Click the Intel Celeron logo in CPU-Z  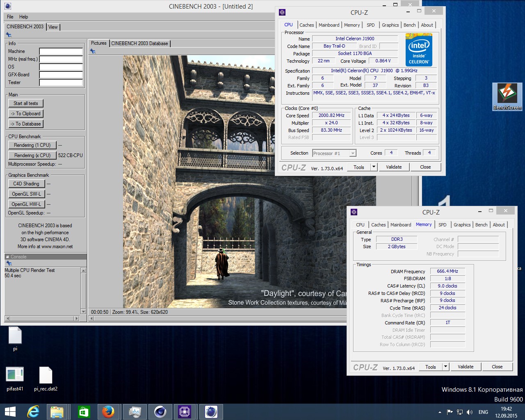click(419, 50)
